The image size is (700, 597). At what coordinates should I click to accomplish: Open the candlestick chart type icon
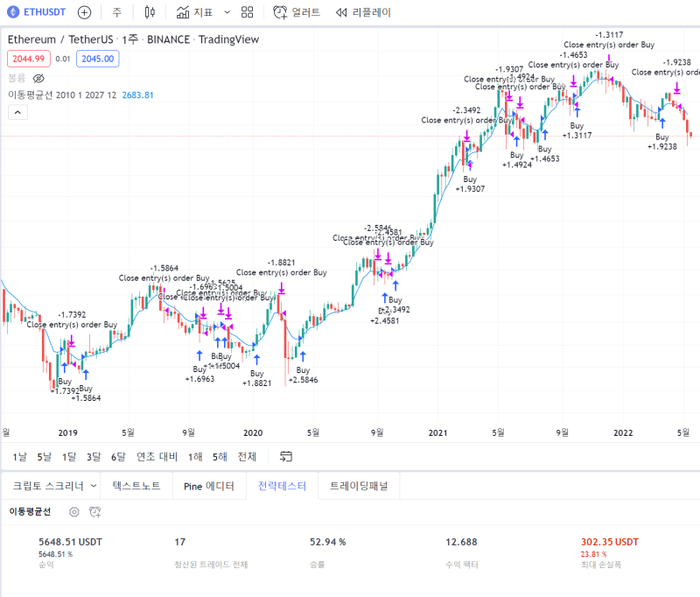pos(150,12)
